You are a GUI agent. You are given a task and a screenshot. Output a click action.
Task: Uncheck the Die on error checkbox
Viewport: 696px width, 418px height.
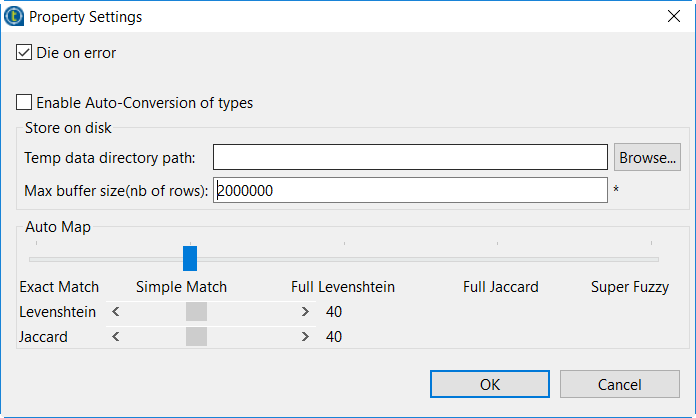[x=24, y=53]
